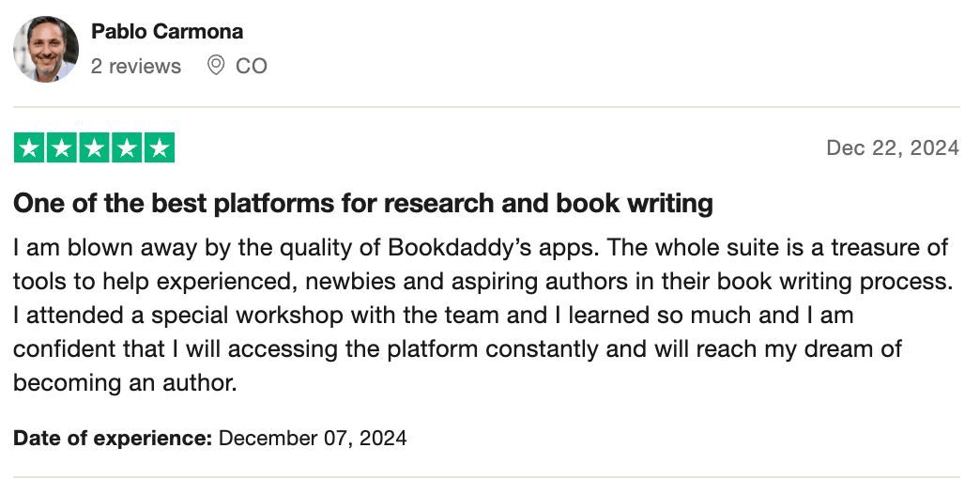Click the divider line under the reviewer header

click(x=486, y=107)
